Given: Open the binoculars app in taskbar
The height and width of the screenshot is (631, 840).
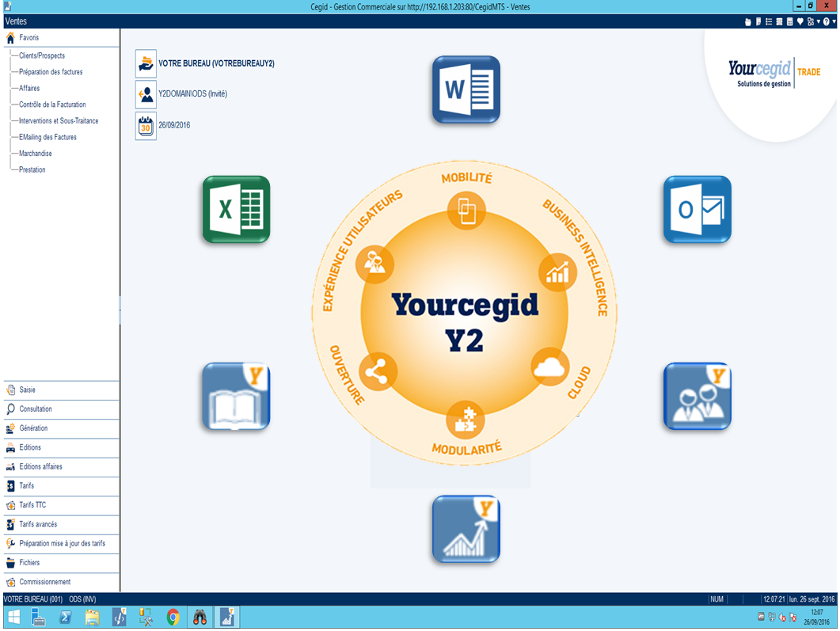Looking at the screenshot, I should click(x=200, y=618).
